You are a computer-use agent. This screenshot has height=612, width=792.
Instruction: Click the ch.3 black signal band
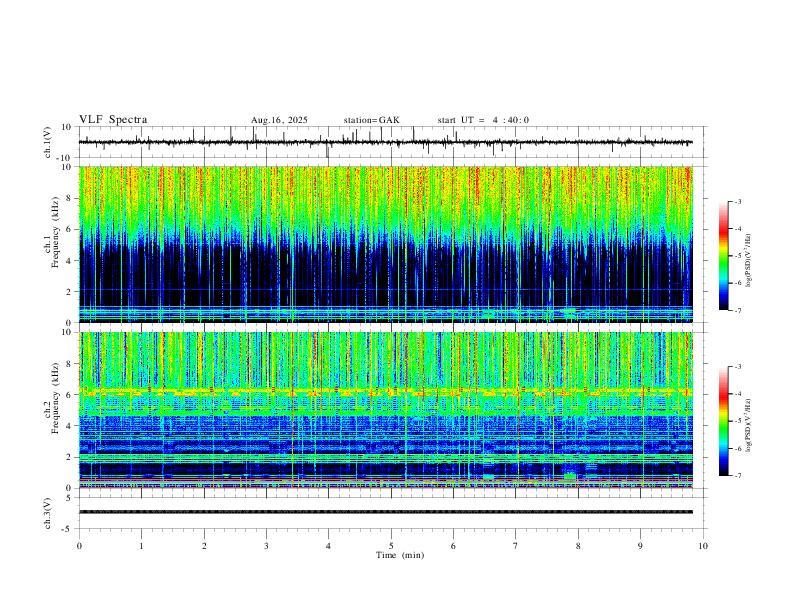tap(386, 512)
